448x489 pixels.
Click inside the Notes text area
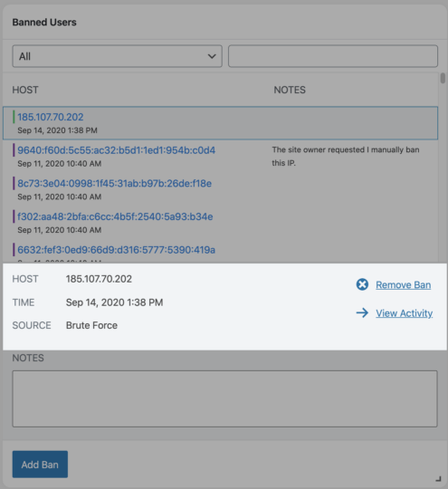(x=224, y=398)
